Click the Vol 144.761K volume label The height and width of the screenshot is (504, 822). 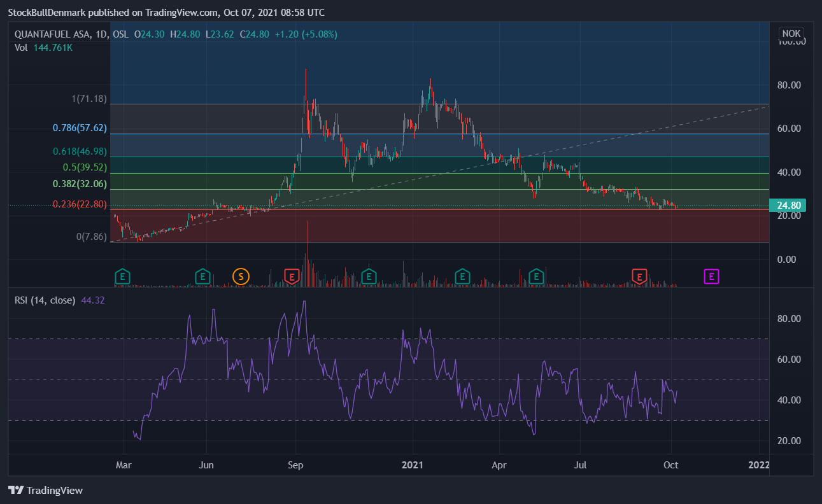(x=43, y=47)
